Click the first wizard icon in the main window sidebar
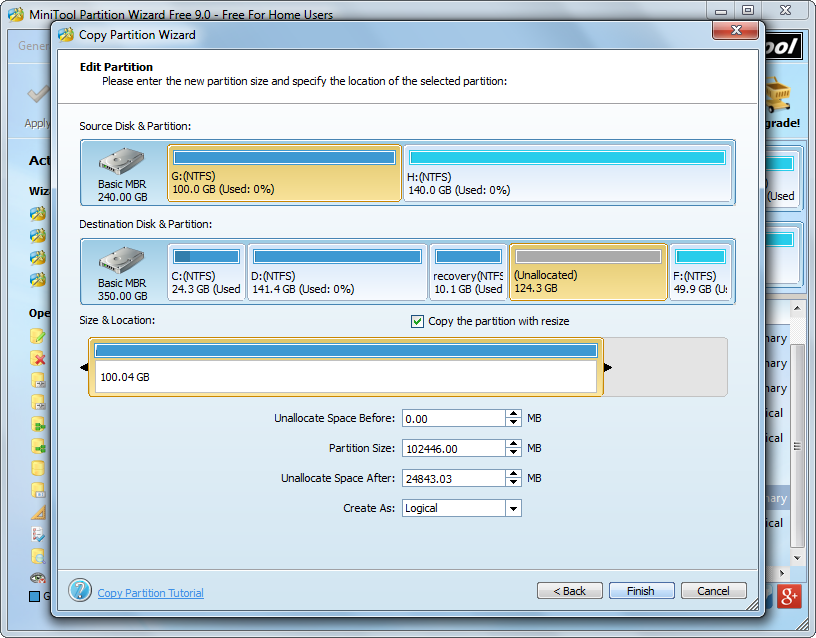Screen dimensions: 816x638 pos(38,213)
